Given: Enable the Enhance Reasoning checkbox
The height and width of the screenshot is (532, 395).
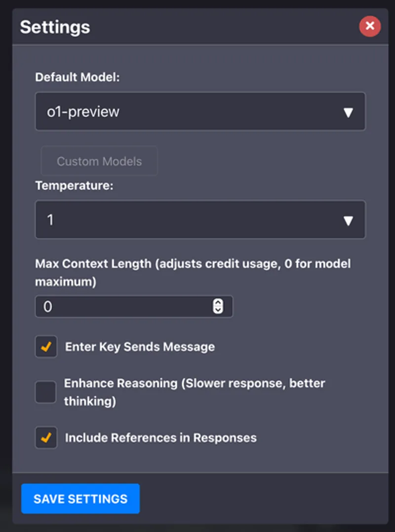Looking at the screenshot, I should point(45,392).
